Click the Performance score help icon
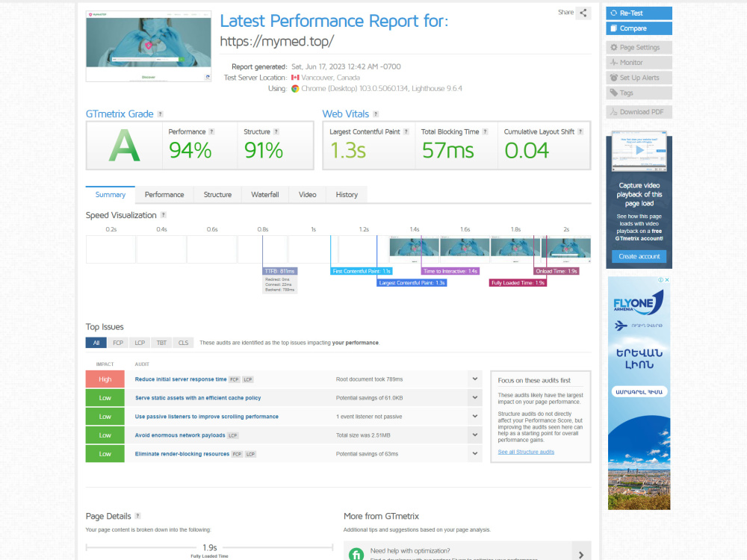Image resolution: width=747 pixels, height=560 pixels. coord(211,132)
